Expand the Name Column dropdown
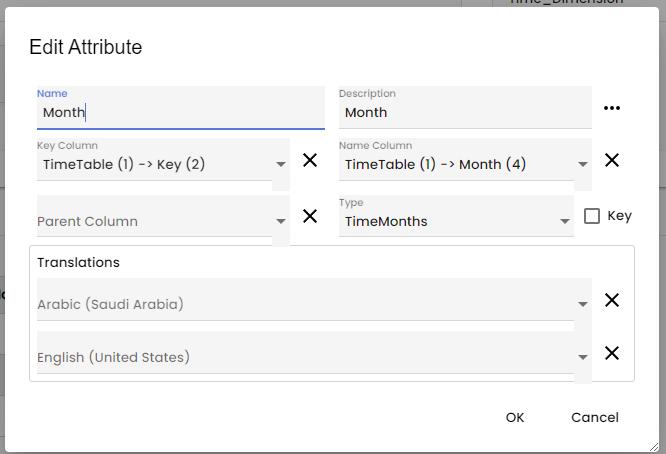Screen dimensions: 666x454 582,165
